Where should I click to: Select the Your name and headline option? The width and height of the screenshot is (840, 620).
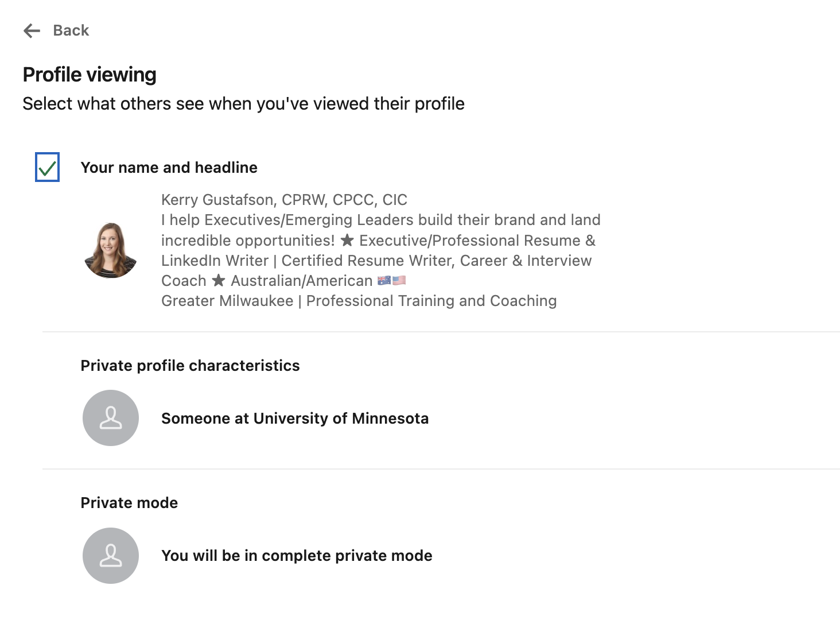tap(169, 167)
